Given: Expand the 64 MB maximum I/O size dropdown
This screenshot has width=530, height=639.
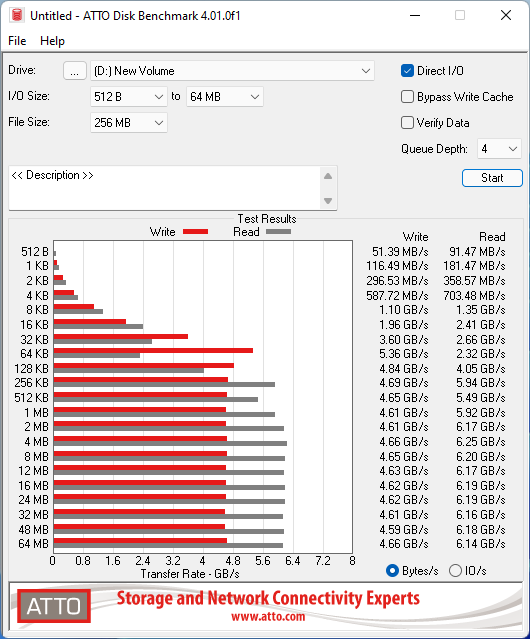Looking at the screenshot, I should [x=225, y=97].
